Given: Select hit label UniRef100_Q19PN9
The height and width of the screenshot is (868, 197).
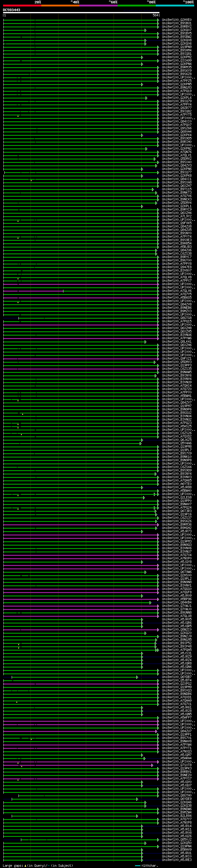Looking at the screenshot, I should tap(177, 47).
